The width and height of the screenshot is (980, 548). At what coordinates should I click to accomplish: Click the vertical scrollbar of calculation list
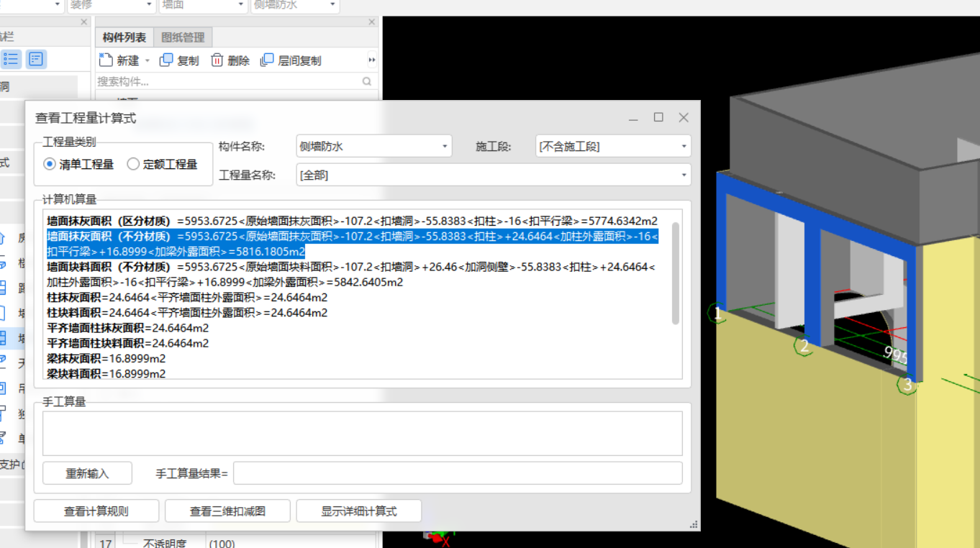point(676,273)
